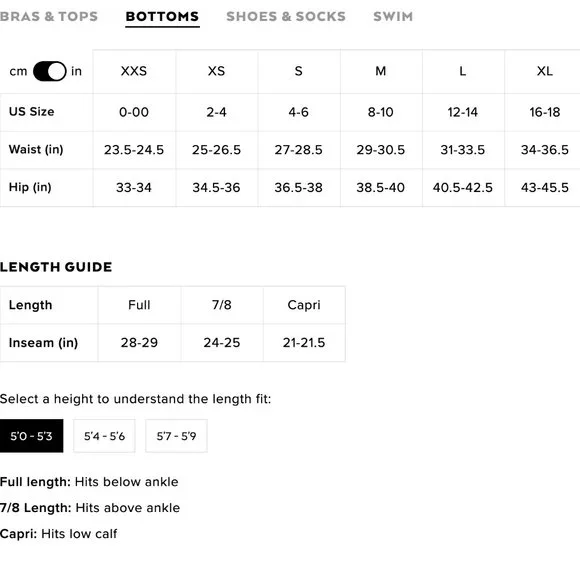Choose the 5'4 - 5'6 height button

(x=104, y=436)
